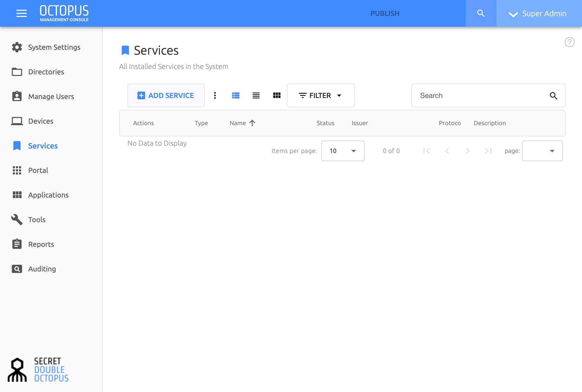Sort by the Protocol column header

coord(450,123)
